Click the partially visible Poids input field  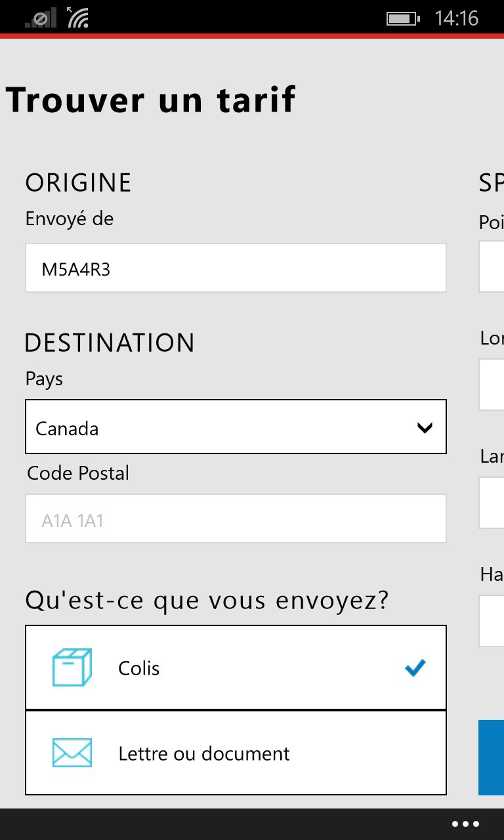(492, 266)
